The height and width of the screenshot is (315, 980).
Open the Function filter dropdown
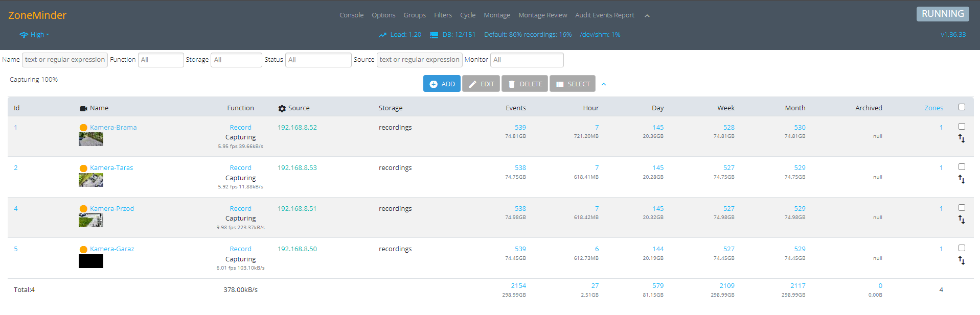(161, 60)
